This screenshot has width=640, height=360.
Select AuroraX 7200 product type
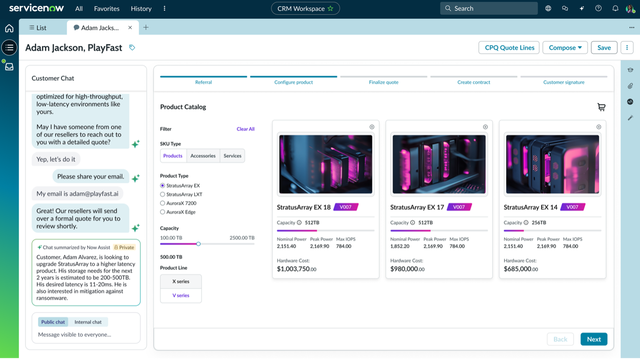coord(162,203)
